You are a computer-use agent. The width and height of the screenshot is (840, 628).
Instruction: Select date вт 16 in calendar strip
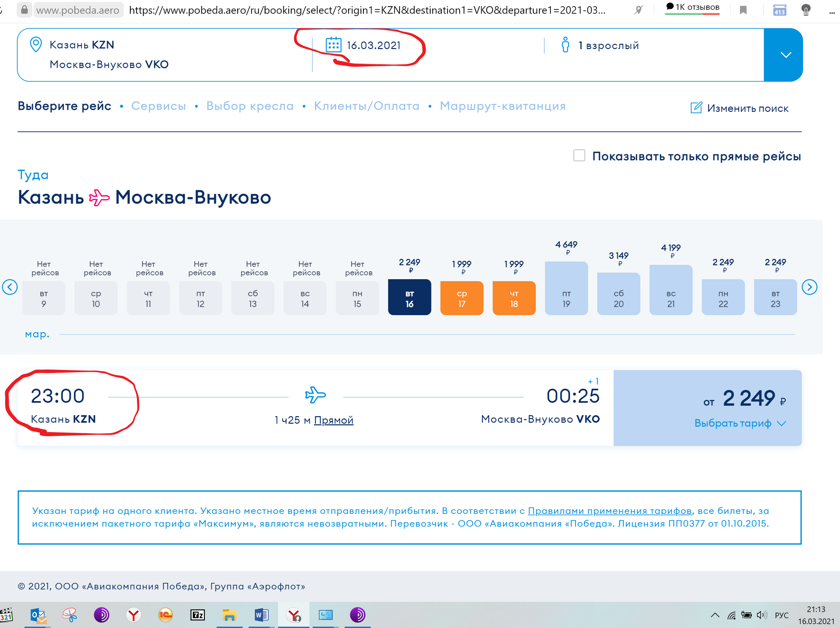tap(409, 298)
